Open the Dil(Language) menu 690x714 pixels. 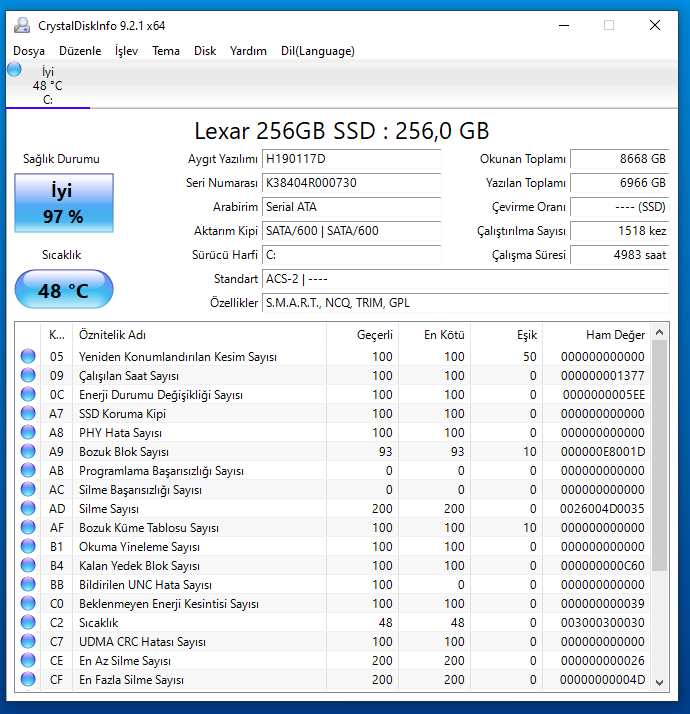click(317, 51)
